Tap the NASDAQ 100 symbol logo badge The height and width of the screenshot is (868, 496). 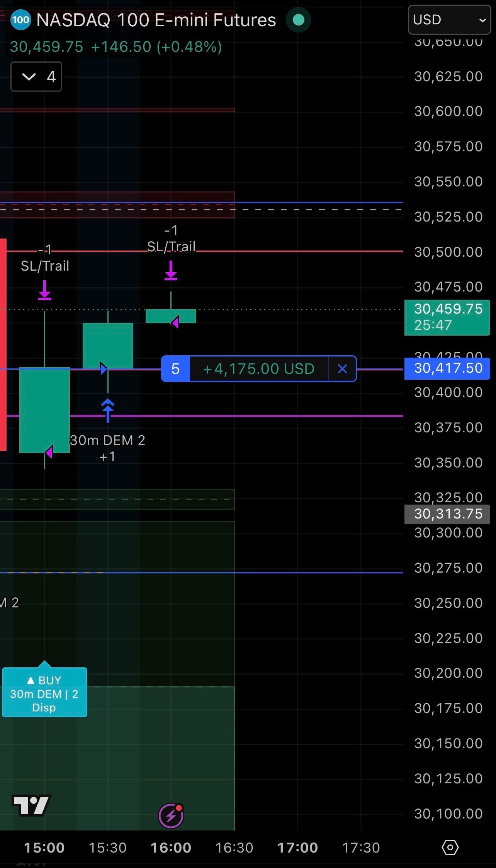[20, 20]
